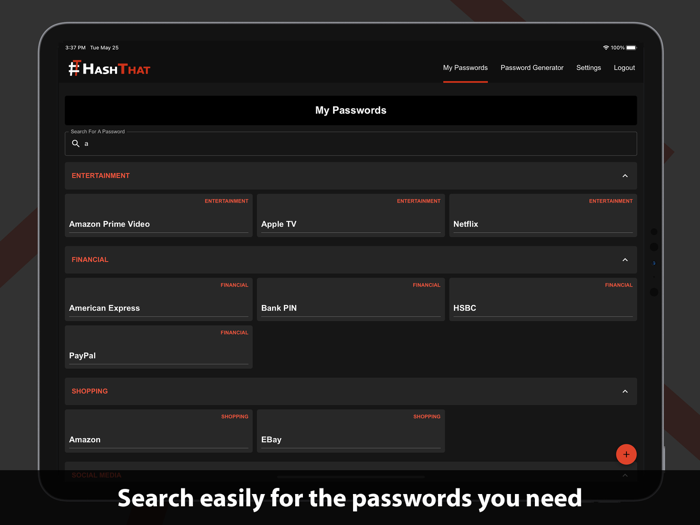Click the Entertainment tag on Netflix card
700x525 pixels.
[x=611, y=201]
